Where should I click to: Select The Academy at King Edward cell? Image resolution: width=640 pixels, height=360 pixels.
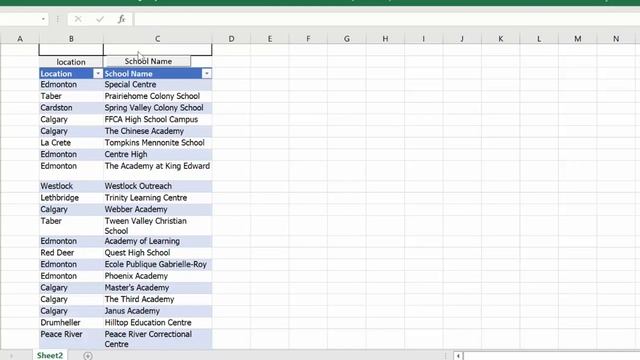click(x=158, y=170)
